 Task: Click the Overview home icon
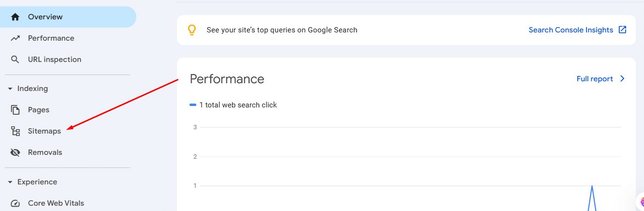tap(15, 17)
